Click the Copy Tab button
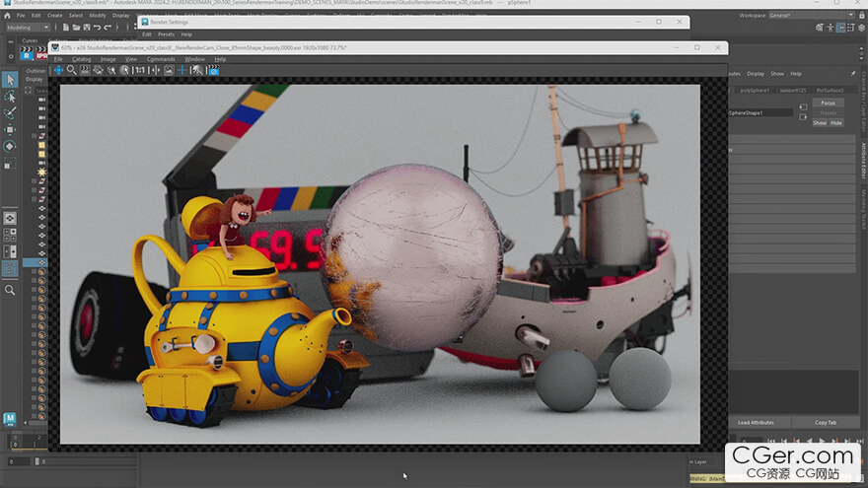 tap(826, 423)
